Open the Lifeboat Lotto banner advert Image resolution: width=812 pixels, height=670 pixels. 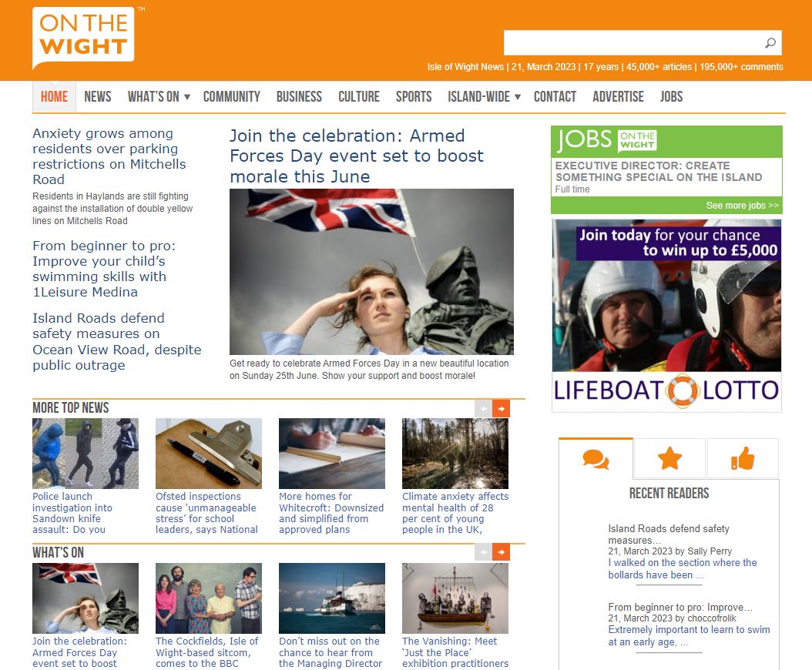click(666, 316)
